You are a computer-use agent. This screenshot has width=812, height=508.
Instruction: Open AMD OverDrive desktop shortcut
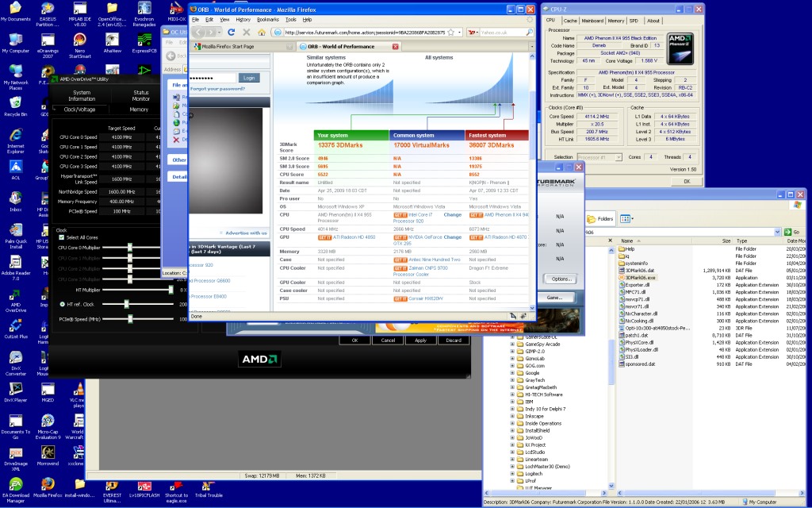click(15, 294)
